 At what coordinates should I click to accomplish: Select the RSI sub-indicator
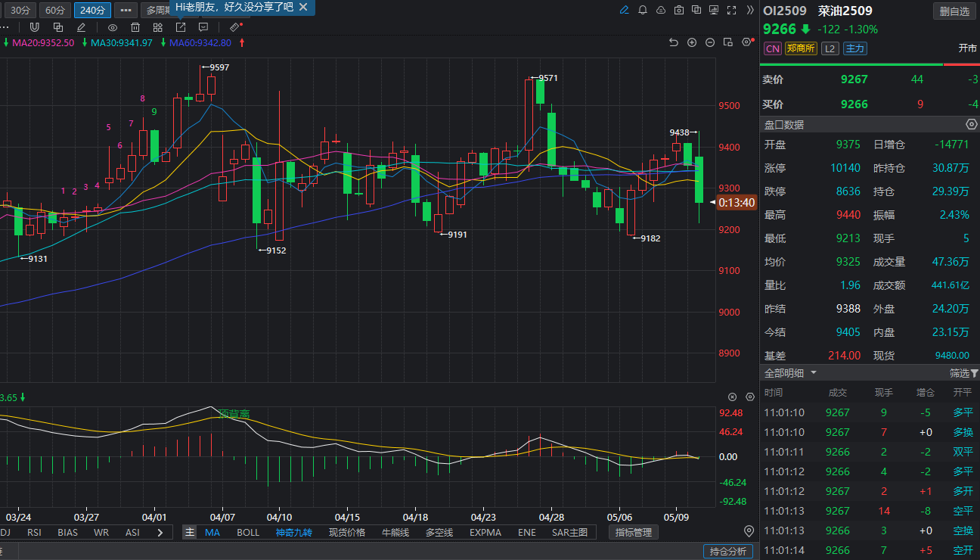coord(34,532)
